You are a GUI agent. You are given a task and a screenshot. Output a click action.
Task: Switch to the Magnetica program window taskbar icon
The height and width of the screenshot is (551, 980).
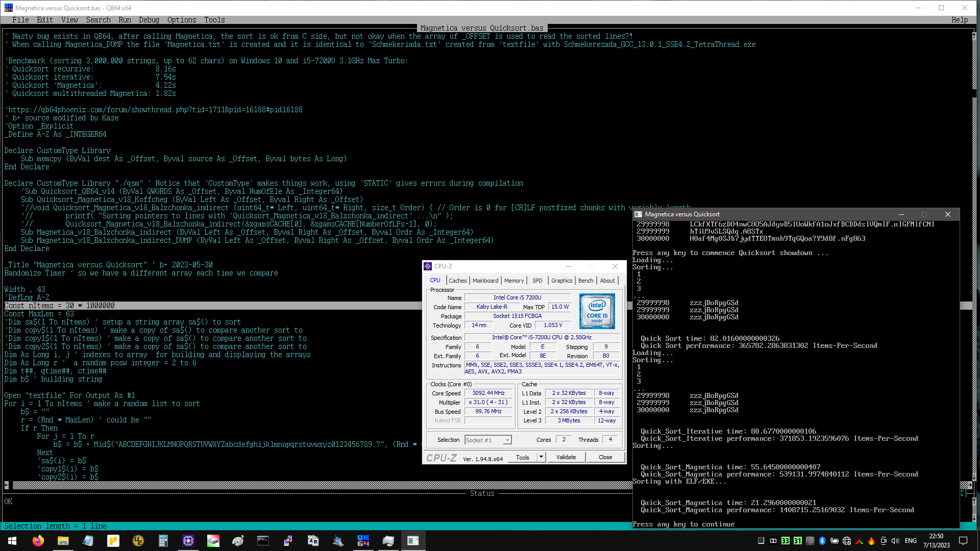413,541
